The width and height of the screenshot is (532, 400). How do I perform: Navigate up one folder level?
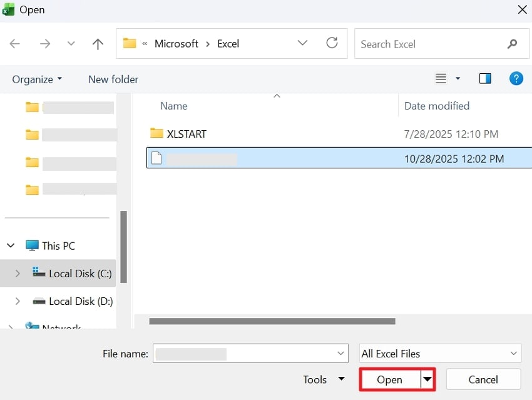pos(98,44)
